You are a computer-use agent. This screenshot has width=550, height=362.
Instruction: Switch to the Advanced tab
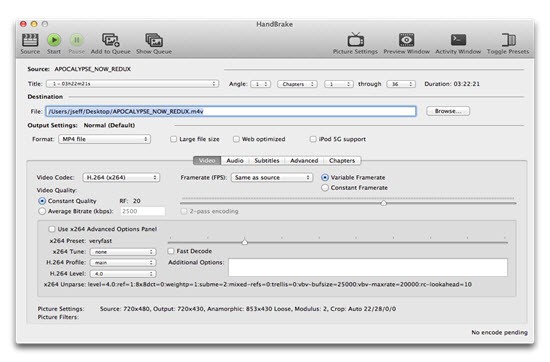[x=304, y=160]
